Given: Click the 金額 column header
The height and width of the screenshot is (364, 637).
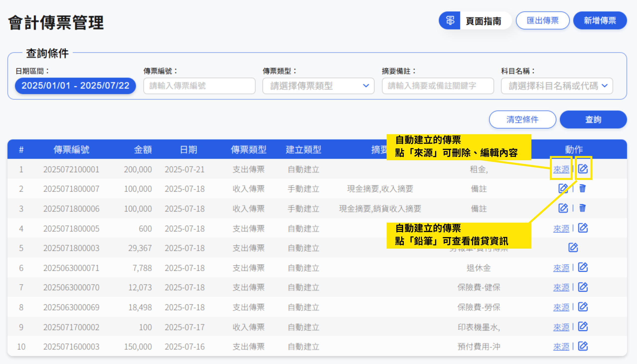Looking at the screenshot, I should pos(143,150).
